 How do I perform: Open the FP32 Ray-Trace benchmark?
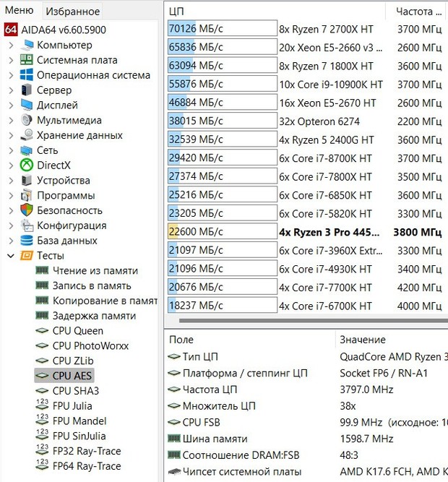(x=87, y=451)
